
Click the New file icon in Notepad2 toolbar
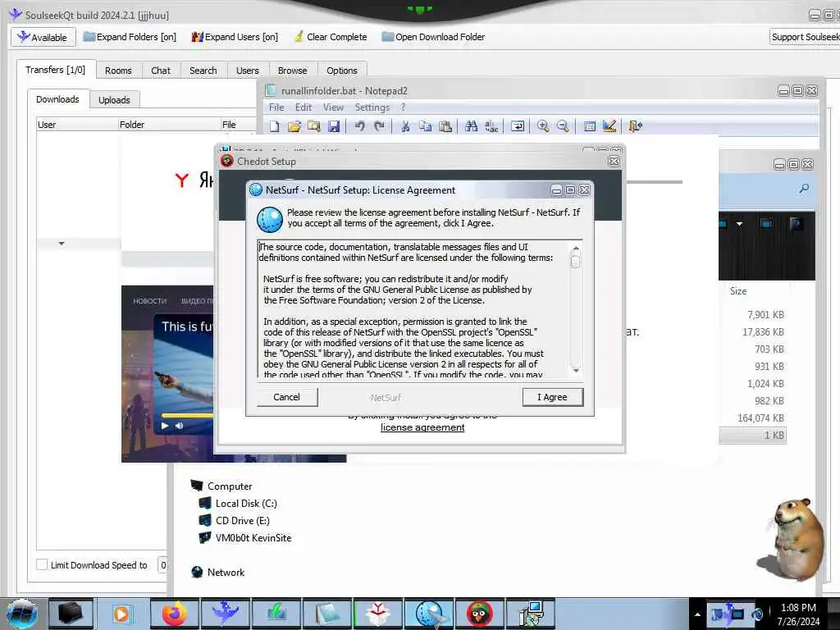pos(274,126)
